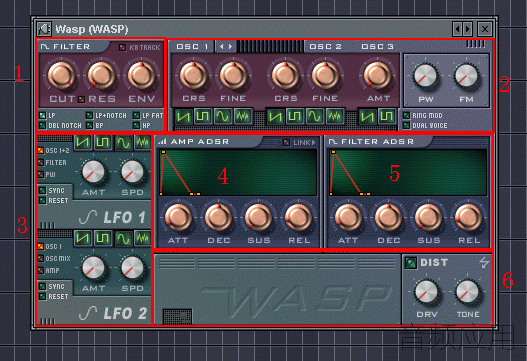This screenshot has width=527, height=361.
Task: Select sine waveform for OSC 2
Action: [315, 117]
